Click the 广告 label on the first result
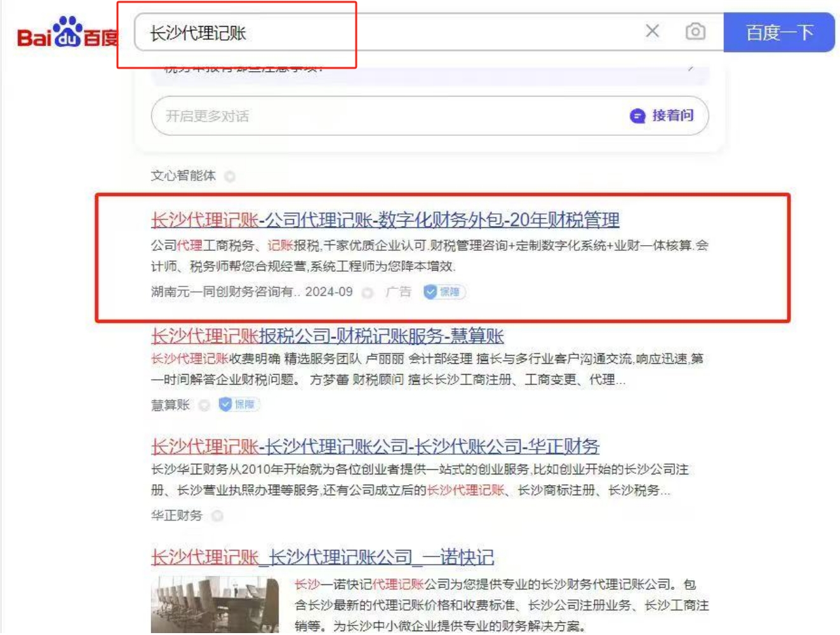This screenshot has height=635, width=840. coord(399,292)
